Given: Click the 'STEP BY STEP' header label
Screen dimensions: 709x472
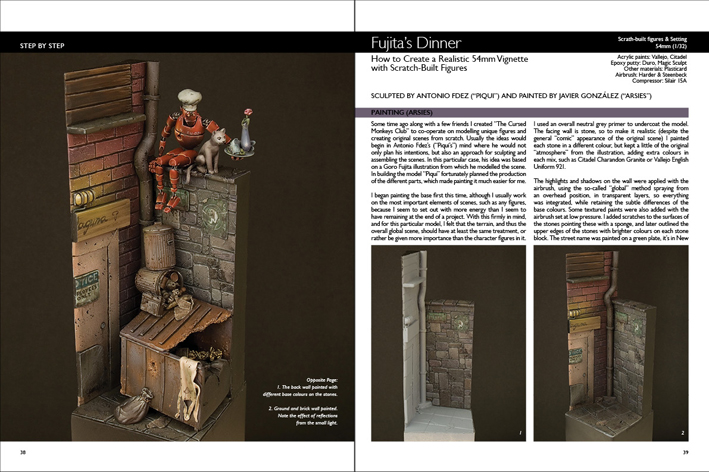Looking at the screenshot, I should coord(42,46).
